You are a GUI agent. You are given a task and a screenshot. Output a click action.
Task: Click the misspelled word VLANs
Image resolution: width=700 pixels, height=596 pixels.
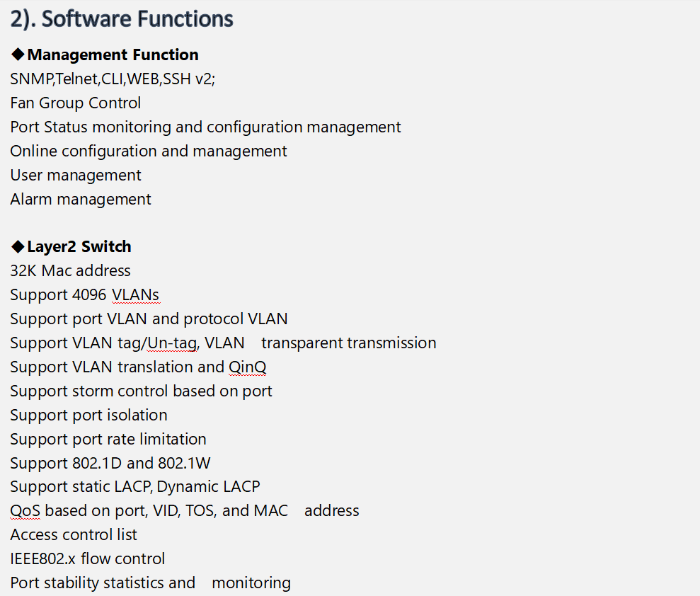pyautogui.click(x=135, y=295)
